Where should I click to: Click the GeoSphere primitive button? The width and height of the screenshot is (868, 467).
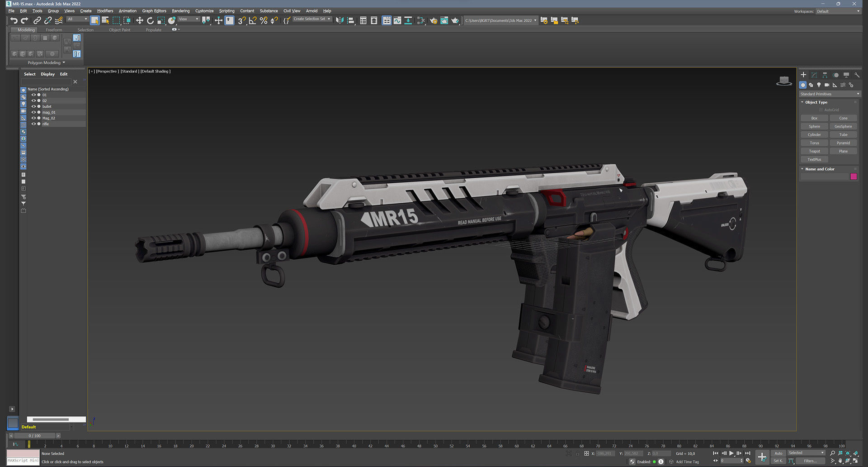coord(843,127)
